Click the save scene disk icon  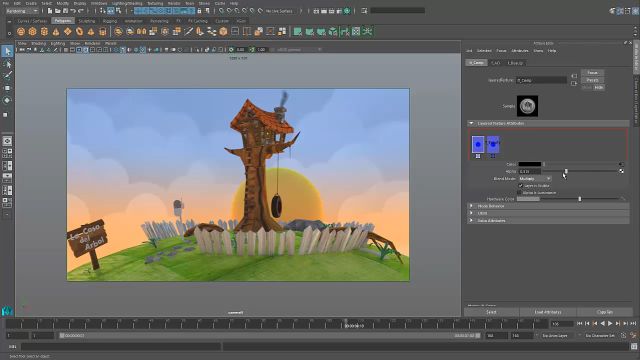coord(64,11)
